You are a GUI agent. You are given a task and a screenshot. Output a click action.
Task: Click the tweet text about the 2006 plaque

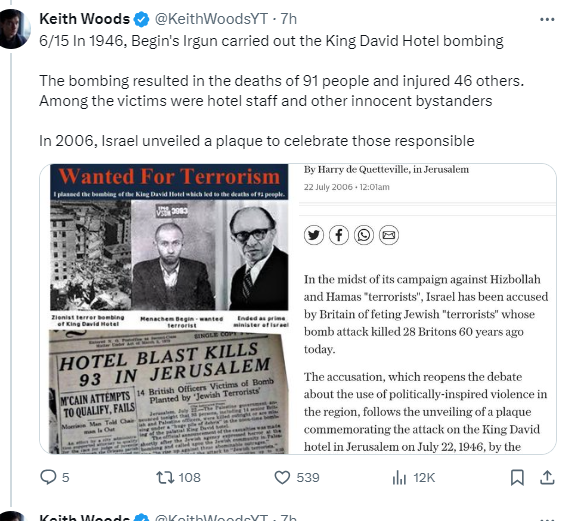[x=256, y=141]
